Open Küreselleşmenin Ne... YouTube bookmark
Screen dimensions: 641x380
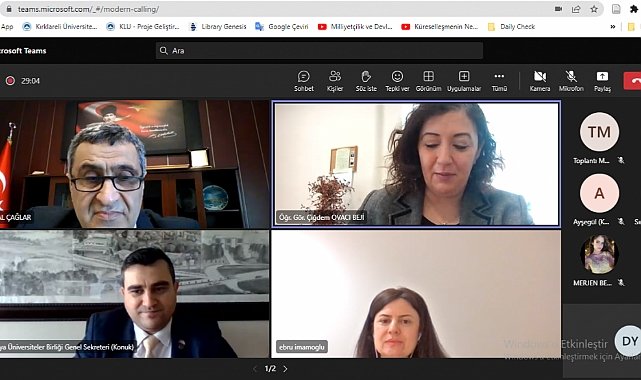point(439,27)
